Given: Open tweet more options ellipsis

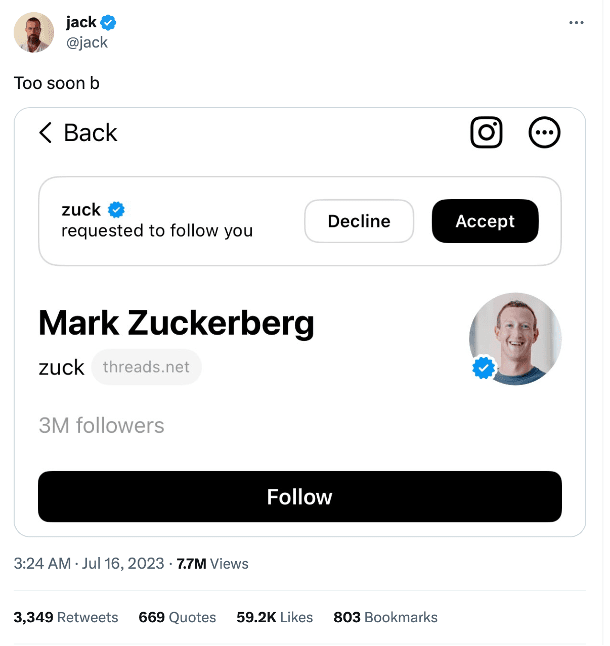Looking at the screenshot, I should click(x=576, y=22).
